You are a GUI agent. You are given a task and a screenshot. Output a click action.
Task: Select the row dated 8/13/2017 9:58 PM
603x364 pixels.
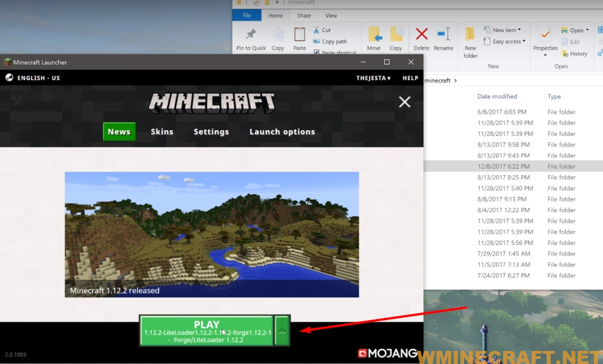pos(513,144)
